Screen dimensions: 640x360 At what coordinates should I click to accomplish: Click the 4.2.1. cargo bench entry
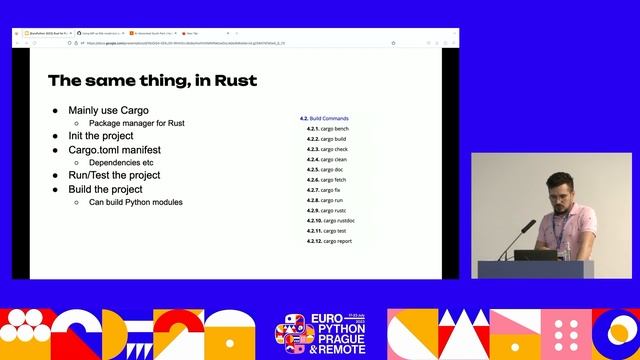pos(328,129)
